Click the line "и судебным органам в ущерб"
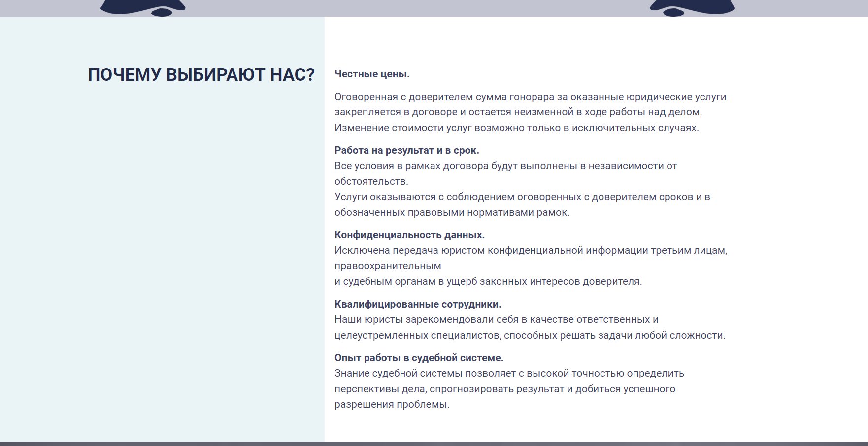Screen dimensions: 868x446 pyautogui.click(x=488, y=281)
